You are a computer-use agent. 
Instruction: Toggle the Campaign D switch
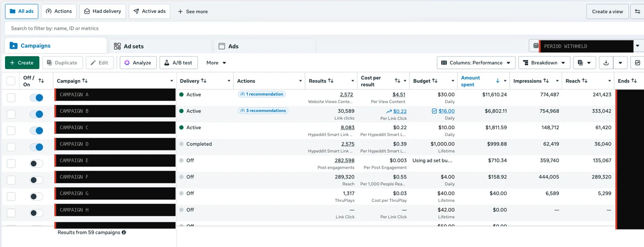36,147
